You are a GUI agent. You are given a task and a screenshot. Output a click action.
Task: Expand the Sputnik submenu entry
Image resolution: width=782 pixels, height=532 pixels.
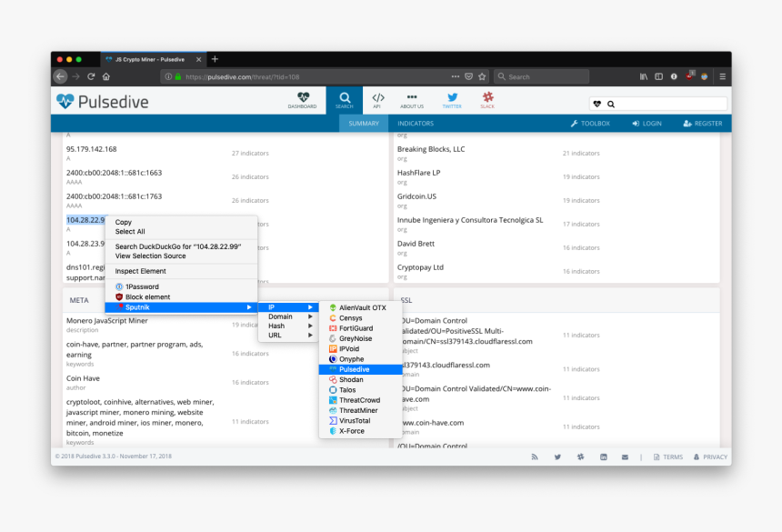click(x=181, y=307)
